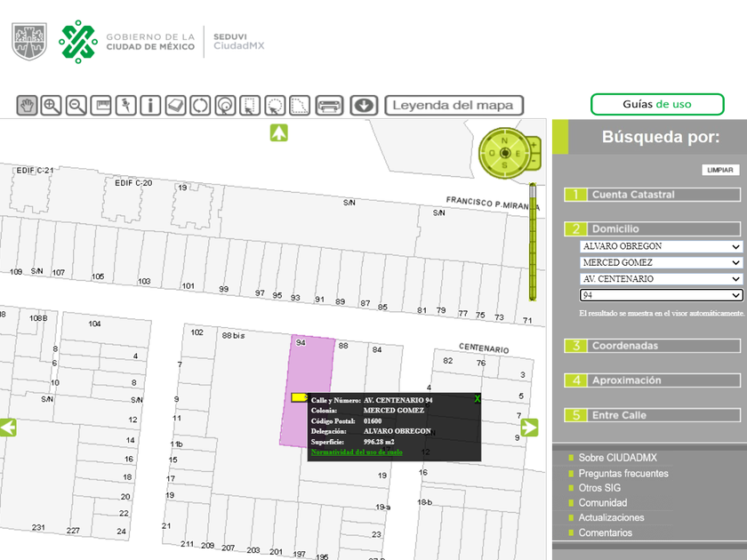Click the vertical zoom level slider

[x=533, y=240]
